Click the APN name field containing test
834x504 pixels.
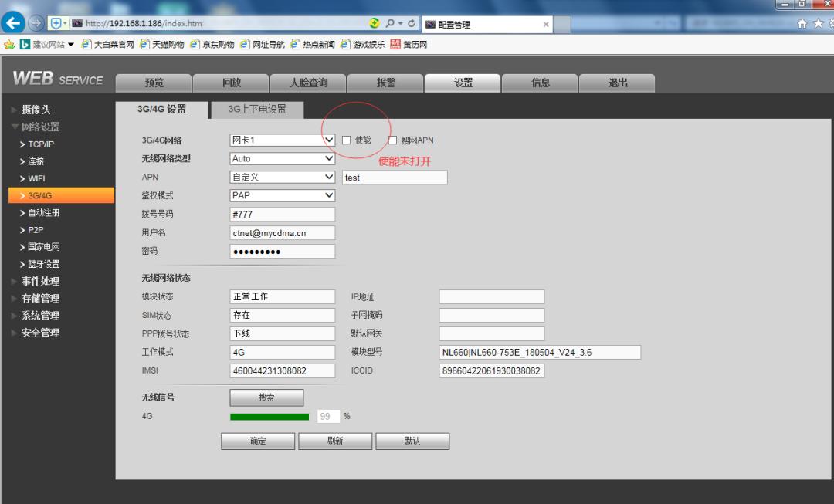(395, 178)
